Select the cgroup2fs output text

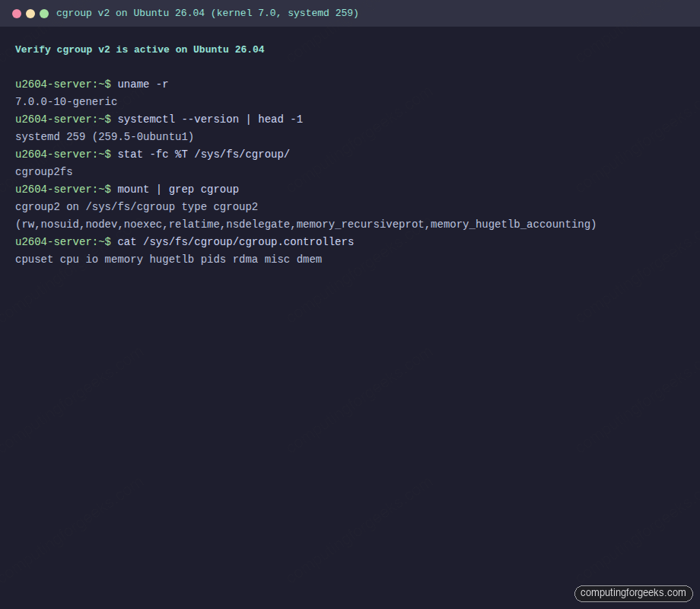(43, 171)
